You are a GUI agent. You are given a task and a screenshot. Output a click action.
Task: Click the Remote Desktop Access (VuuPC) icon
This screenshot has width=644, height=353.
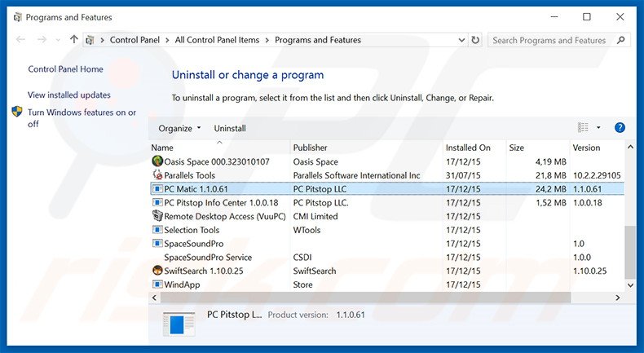pos(157,216)
